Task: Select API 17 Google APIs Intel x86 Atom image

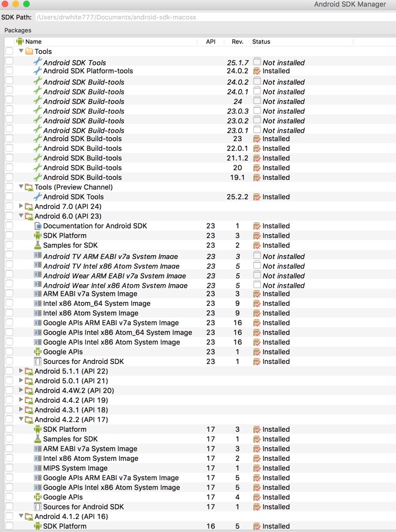Action: (111, 487)
